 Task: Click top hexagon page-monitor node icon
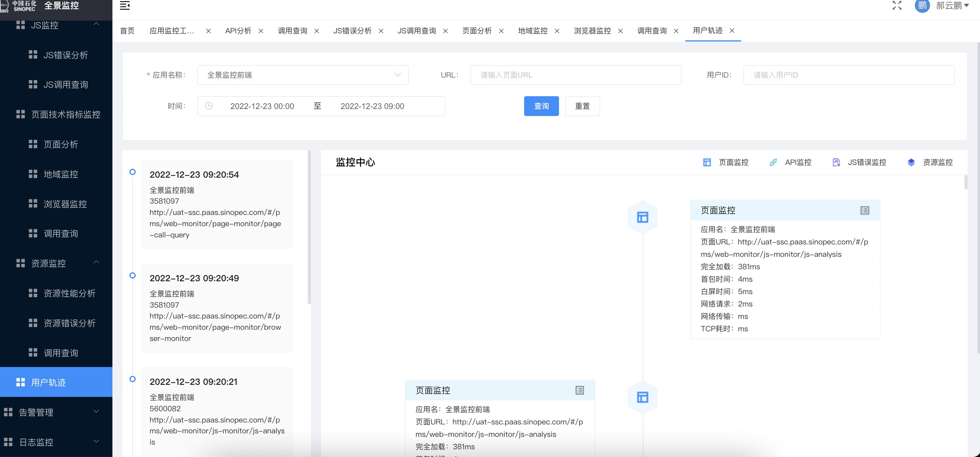coord(643,217)
